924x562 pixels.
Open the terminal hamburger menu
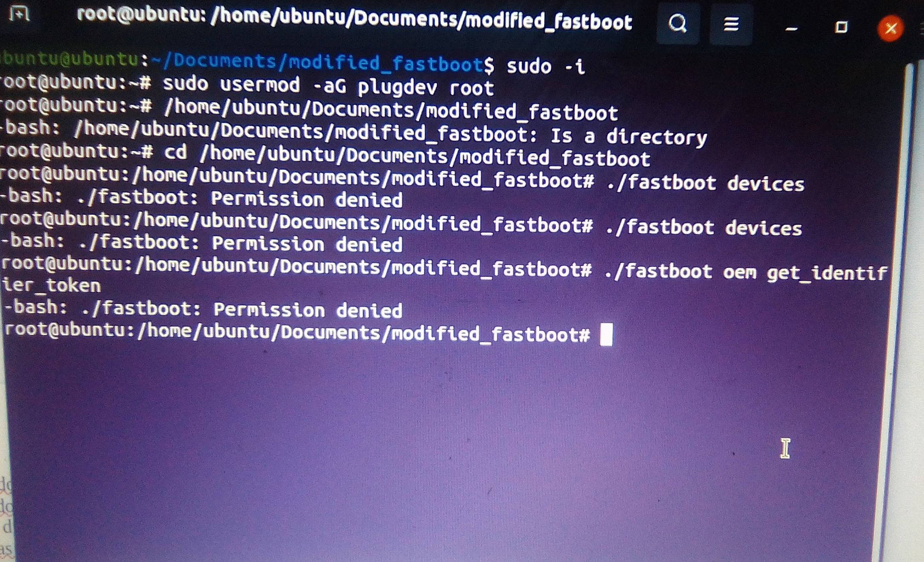[731, 24]
